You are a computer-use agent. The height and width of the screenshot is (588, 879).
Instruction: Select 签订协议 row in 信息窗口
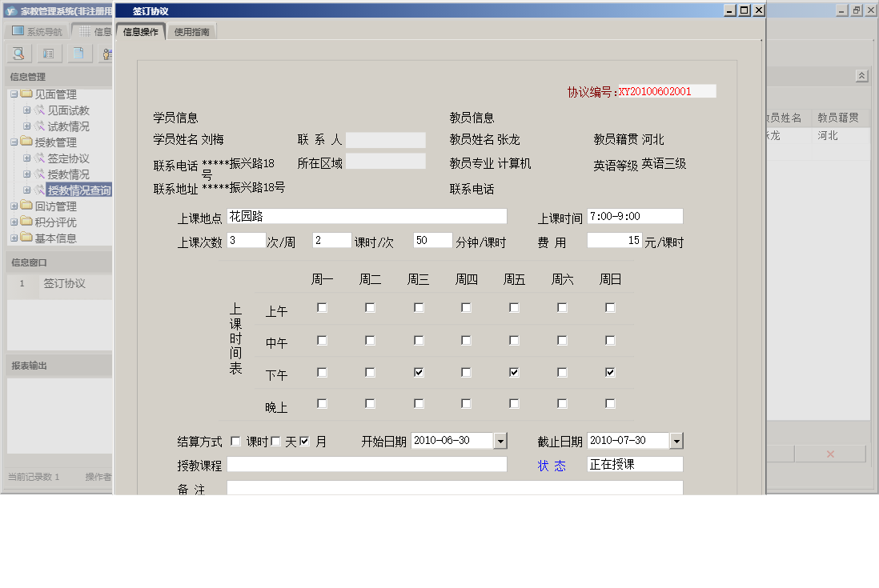(x=60, y=283)
